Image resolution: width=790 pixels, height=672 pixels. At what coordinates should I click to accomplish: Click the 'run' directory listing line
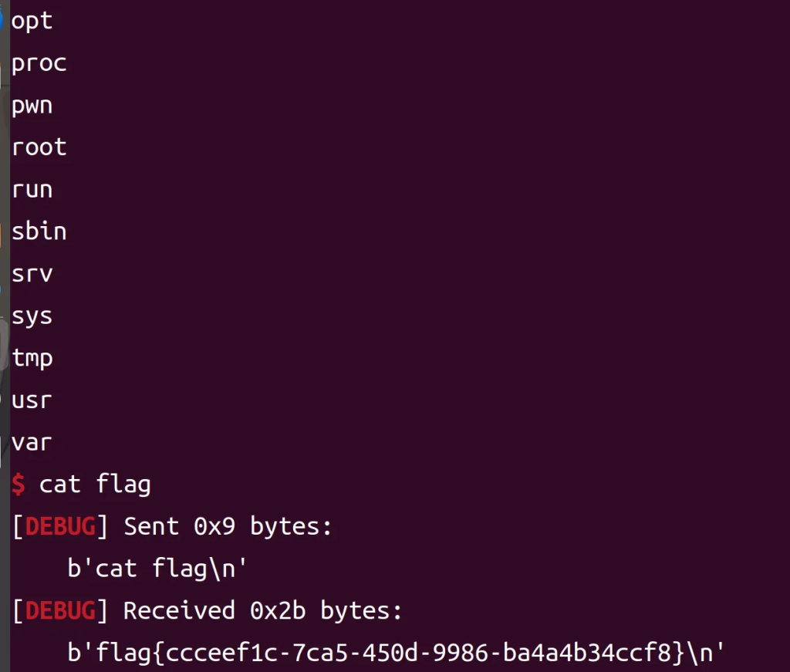(32, 190)
